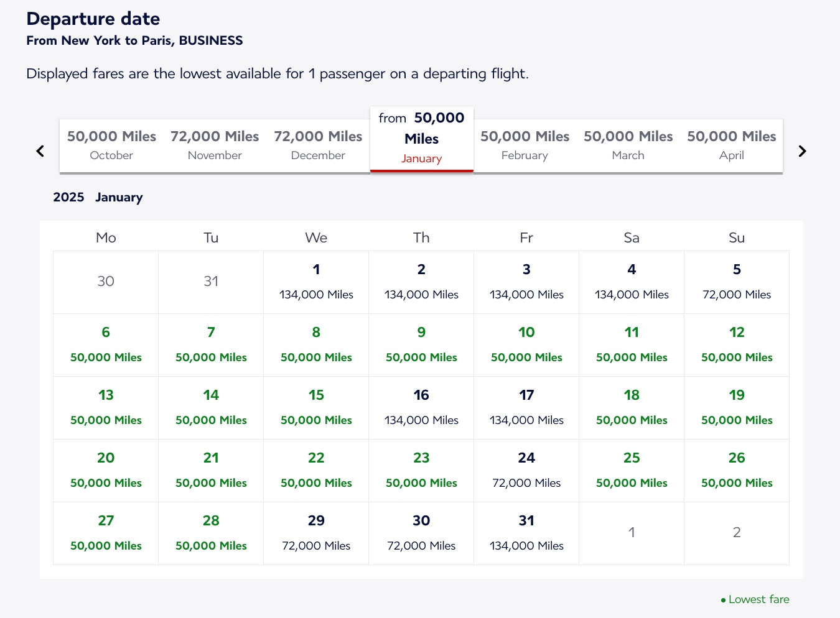Pick January 6 lowest fare date
840x618 pixels.
pos(106,345)
